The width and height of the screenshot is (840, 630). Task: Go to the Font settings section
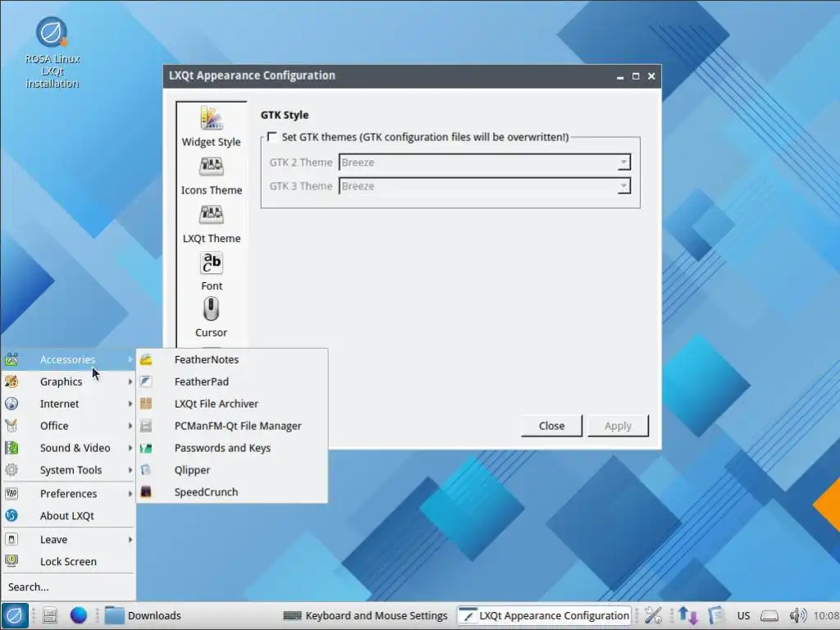click(x=211, y=272)
